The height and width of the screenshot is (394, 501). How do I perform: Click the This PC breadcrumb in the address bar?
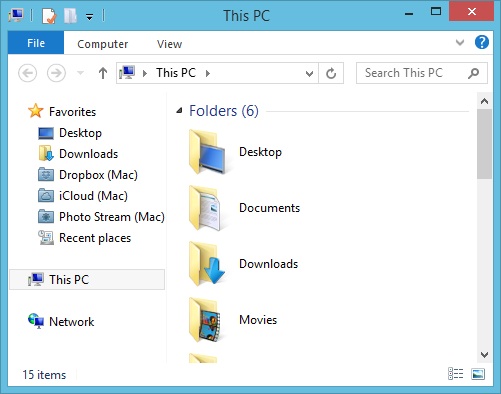tap(176, 73)
